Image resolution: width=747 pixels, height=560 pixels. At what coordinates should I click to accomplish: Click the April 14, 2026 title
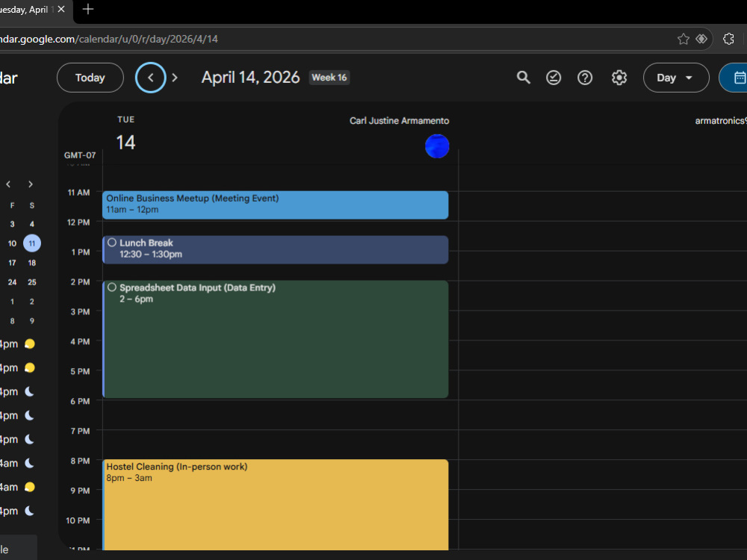tap(250, 78)
